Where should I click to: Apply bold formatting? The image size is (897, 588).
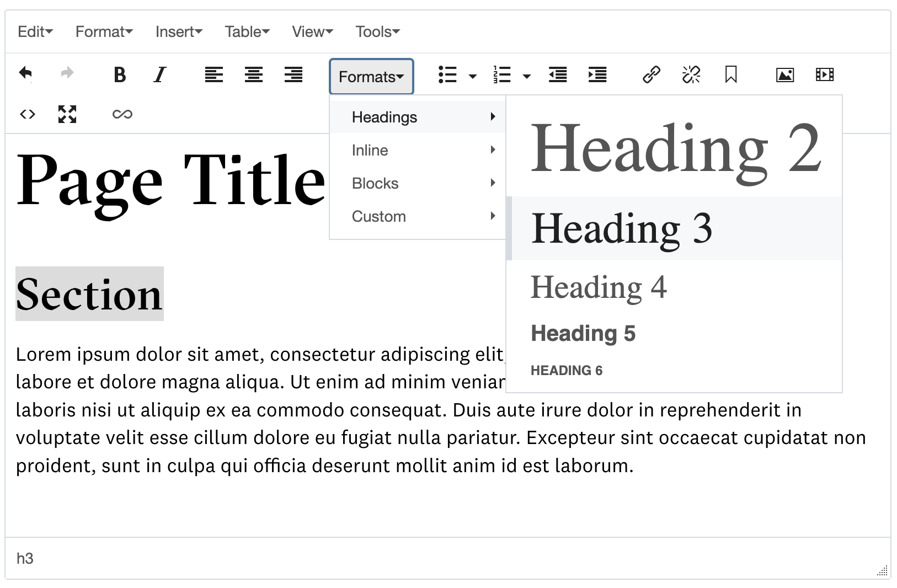pos(120,75)
